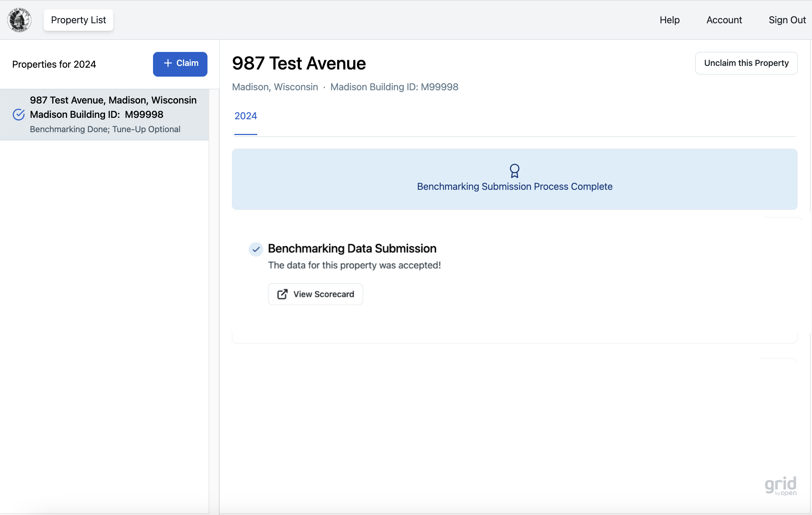The height and width of the screenshot is (515, 812).
Task: Select the 987 Test Avenue list item
Action: pos(105,115)
